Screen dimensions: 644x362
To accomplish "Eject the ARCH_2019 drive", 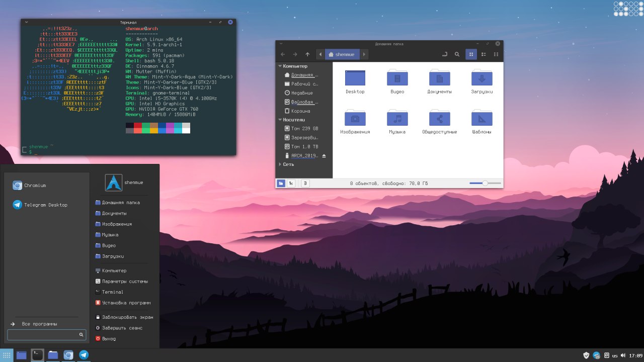I will point(324,156).
